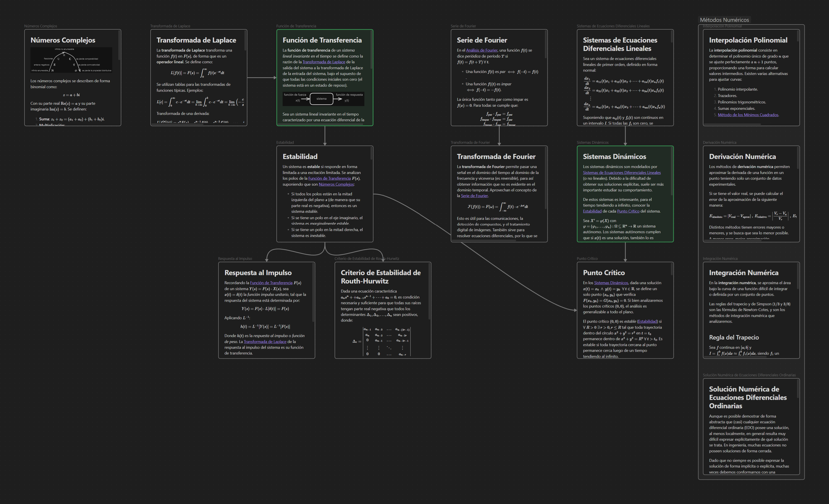Click the Estabilidad card's vertical scrollbar
Screen dimensions: 829x504
pos(371,153)
